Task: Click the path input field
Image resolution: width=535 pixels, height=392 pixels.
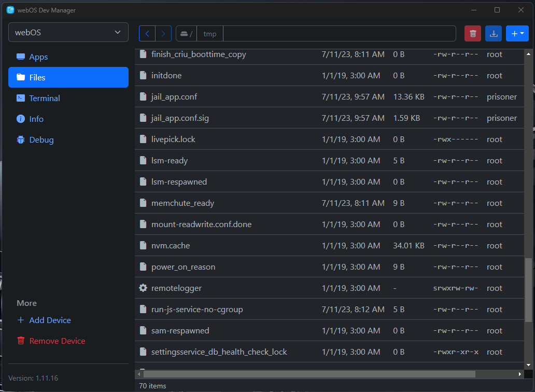Action: point(340,34)
